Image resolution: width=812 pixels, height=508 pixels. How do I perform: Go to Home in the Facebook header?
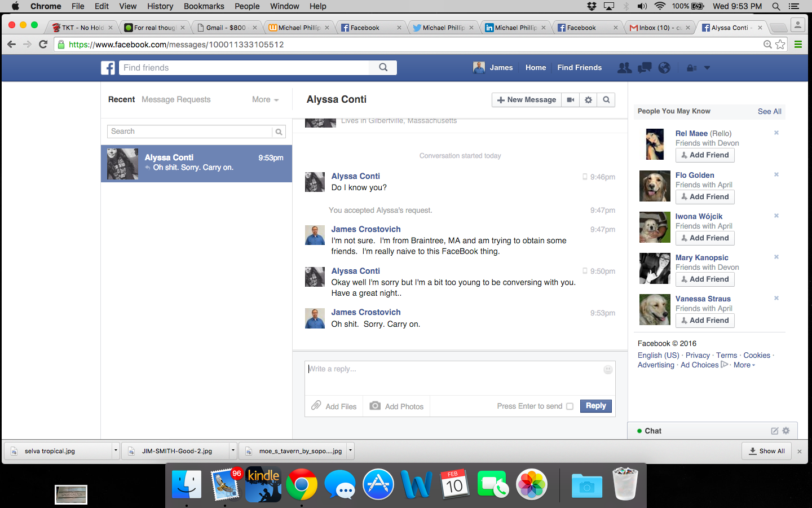pyautogui.click(x=536, y=68)
